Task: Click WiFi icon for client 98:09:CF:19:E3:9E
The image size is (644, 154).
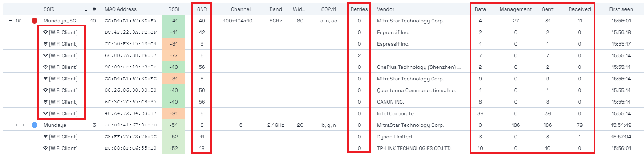Action: tap(45, 67)
